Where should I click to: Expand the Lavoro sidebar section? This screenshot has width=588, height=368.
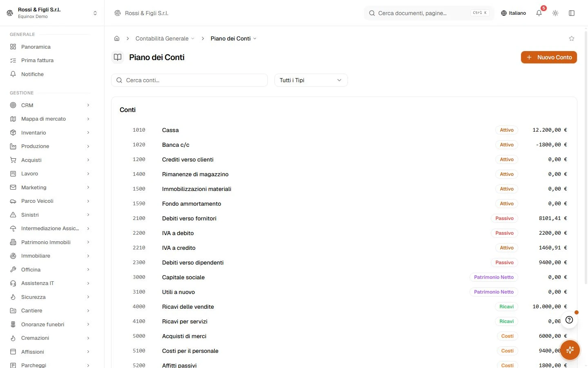tap(50, 174)
